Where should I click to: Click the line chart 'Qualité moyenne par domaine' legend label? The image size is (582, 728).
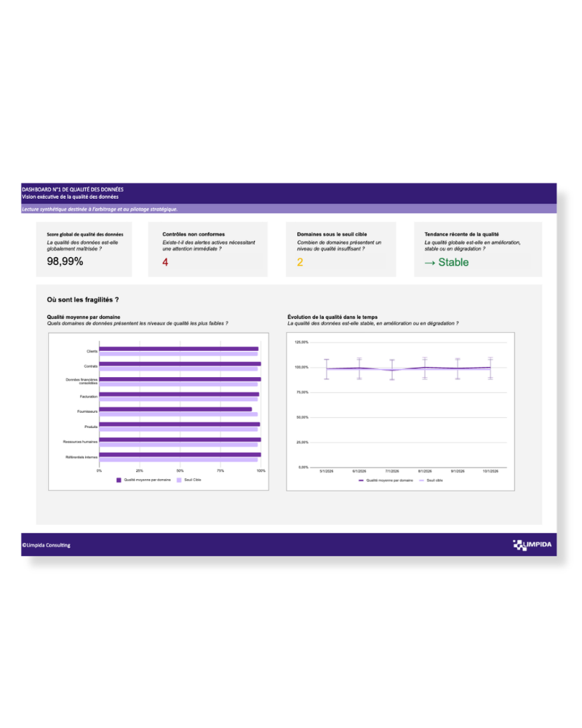click(x=389, y=480)
